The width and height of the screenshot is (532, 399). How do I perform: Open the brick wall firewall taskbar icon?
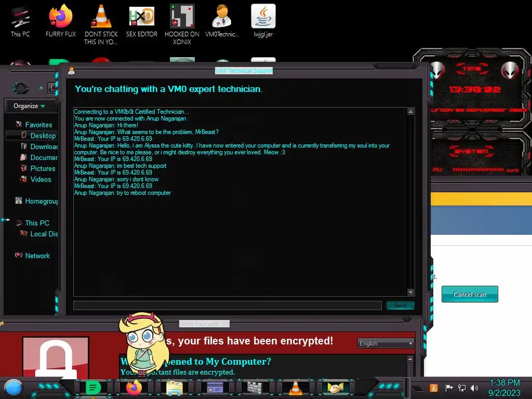tap(255, 388)
